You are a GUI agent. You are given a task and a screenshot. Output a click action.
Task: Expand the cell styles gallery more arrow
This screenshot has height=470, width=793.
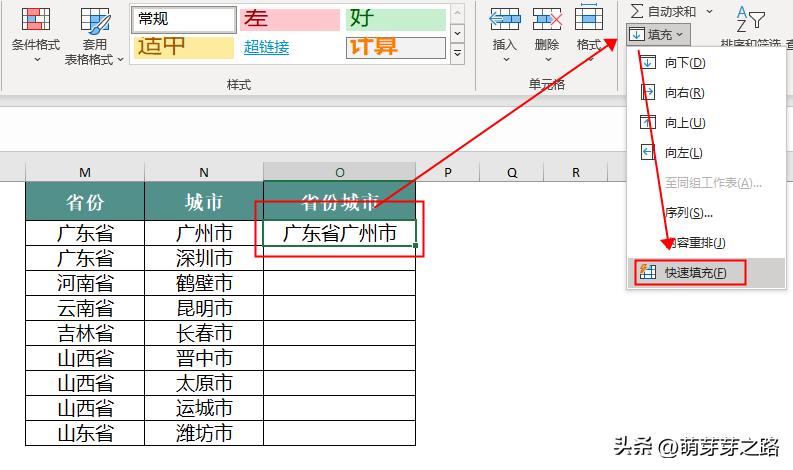[x=457, y=53]
